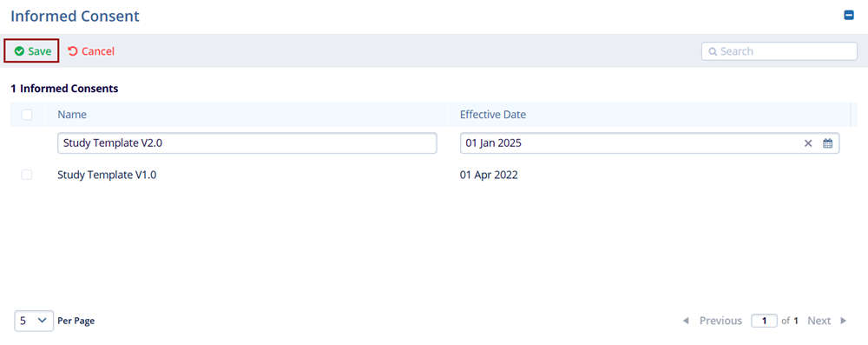
Task: Go to previous page arrow icon
Action: pyautogui.click(x=686, y=321)
